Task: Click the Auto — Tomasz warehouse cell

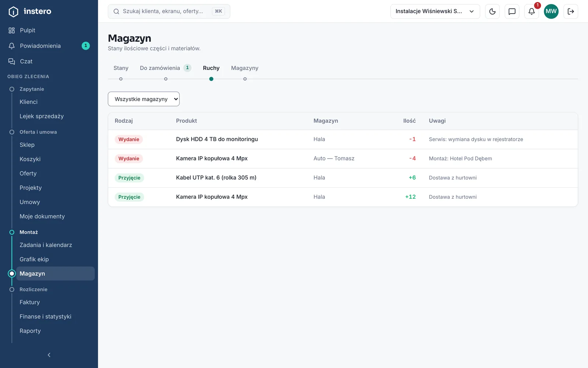Action: point(334,159)
